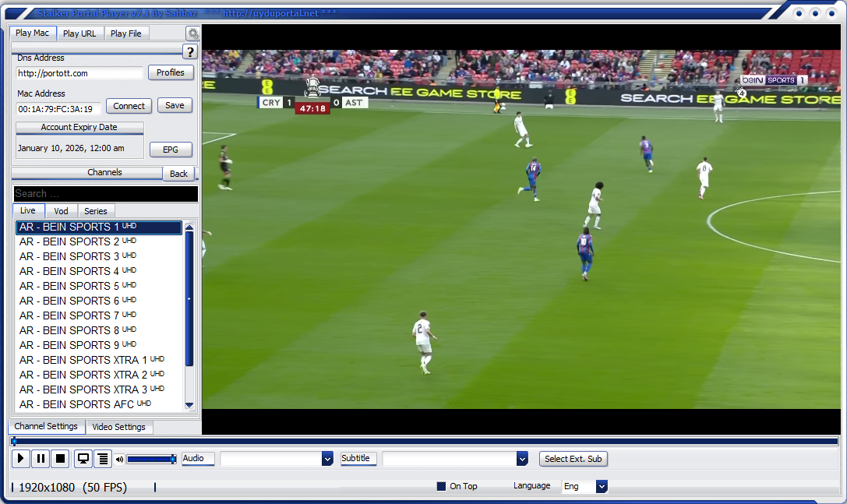Viewport: 847px width, 504px height.
Task: Toggle the channel list panel icon
Action: coord(103,459)
